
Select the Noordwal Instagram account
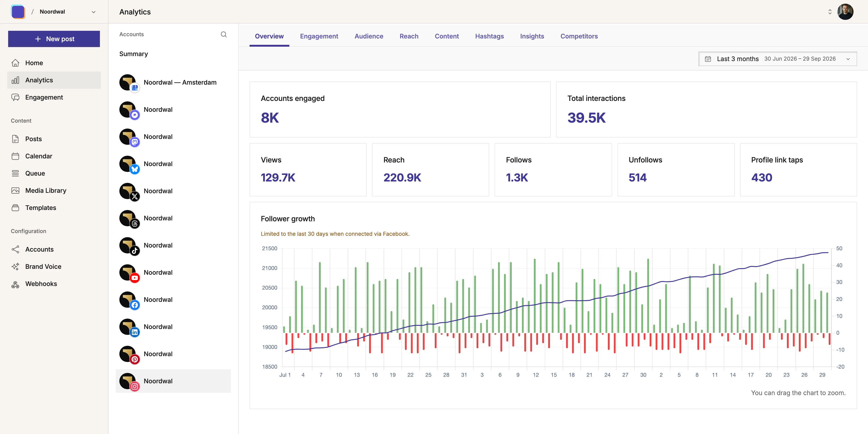(x=173, y=381)
